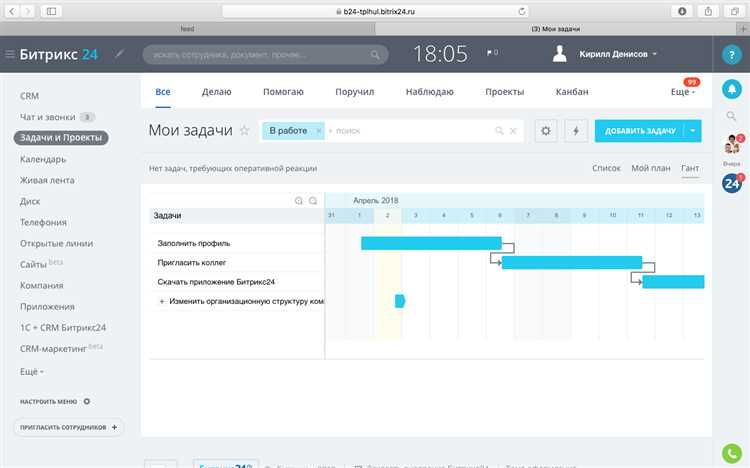Open notifications bell icon
Screen dimensions: 750x468
click(731, 89)
